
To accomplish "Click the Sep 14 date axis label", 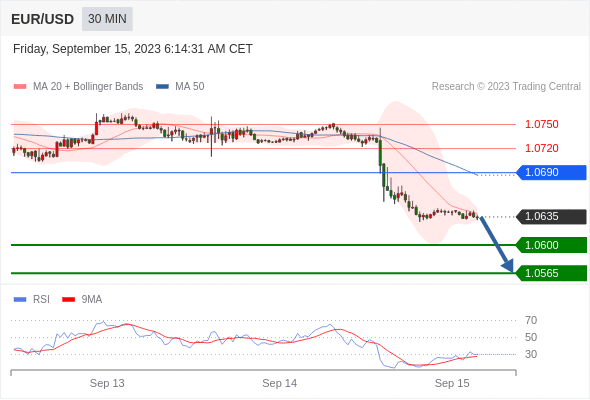I will click(280, 383).
